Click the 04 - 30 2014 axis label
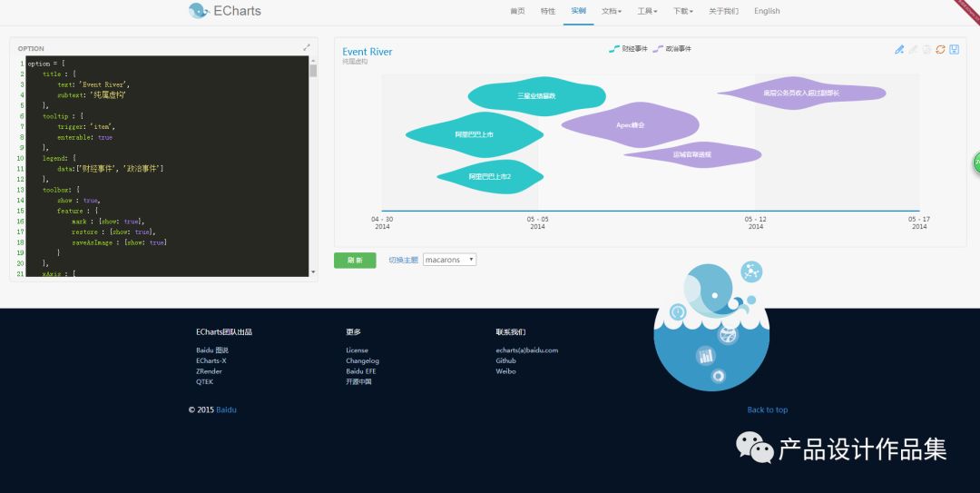The image size is (980, 493). point(382,222)
